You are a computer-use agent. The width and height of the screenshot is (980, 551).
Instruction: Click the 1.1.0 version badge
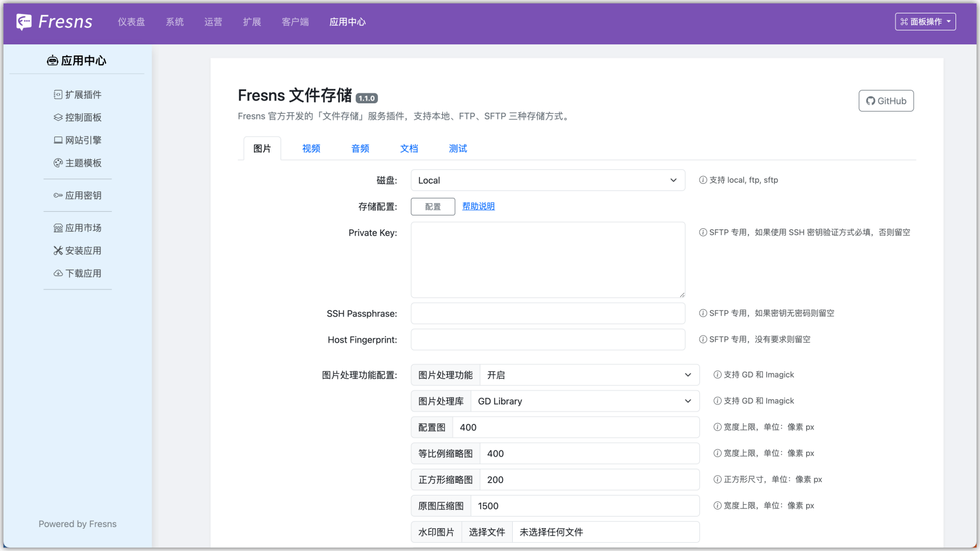point(367,98)
